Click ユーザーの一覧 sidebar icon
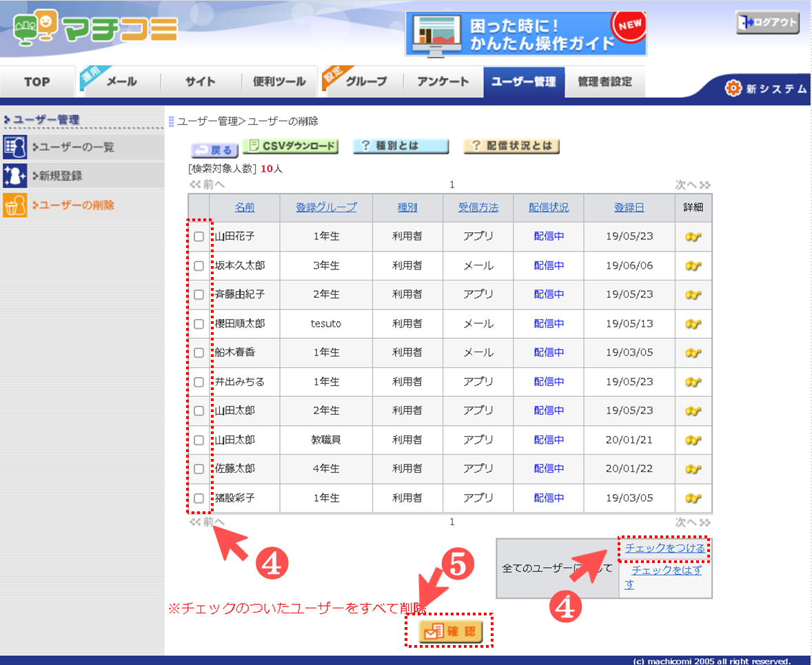This screenshot has height=665, width=812. pos(14,147)
